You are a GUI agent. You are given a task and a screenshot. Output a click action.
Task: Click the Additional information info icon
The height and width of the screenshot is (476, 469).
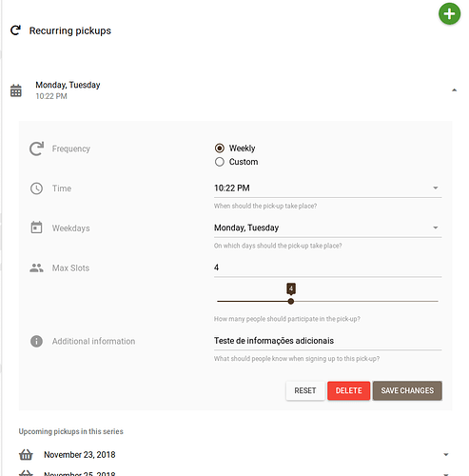tap(36, 341)
